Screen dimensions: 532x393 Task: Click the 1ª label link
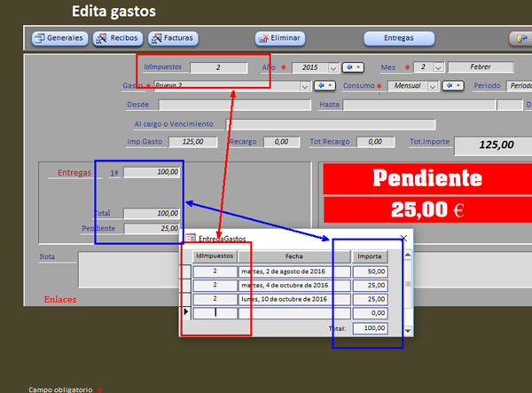click(x=114, y=173)
